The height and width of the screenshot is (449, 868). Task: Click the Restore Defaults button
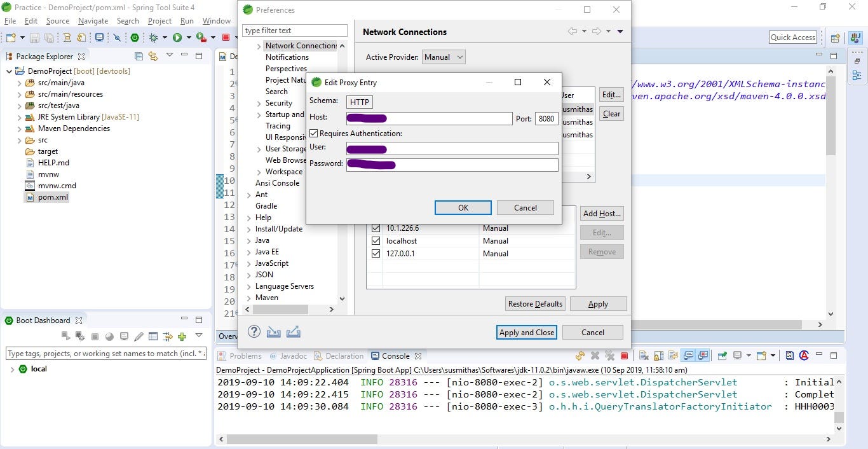coord(535,304)
